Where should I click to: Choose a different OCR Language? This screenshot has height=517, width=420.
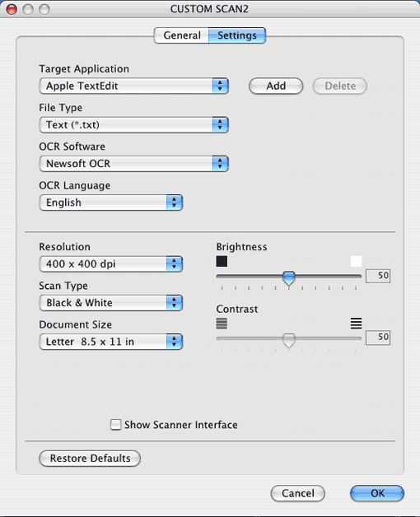click(x=111, y=203)
